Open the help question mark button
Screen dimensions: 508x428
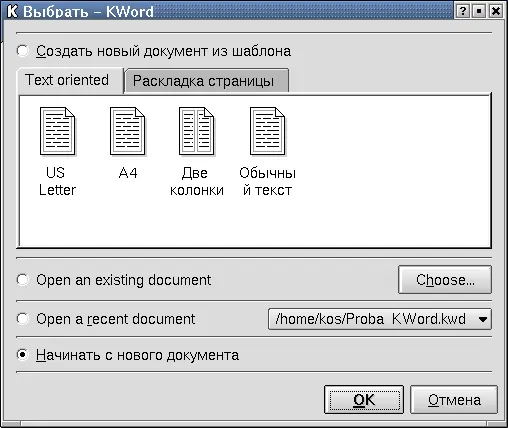[x=463, y=11]
